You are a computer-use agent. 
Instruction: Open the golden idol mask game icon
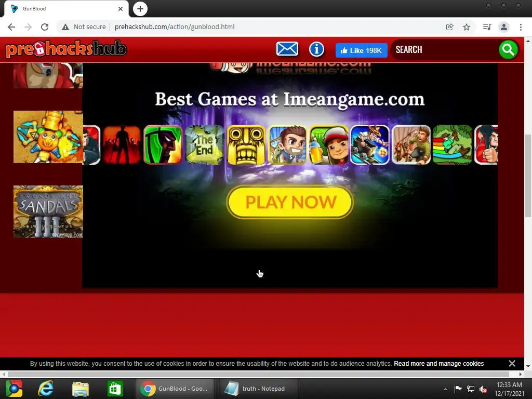tap(246, 145)
